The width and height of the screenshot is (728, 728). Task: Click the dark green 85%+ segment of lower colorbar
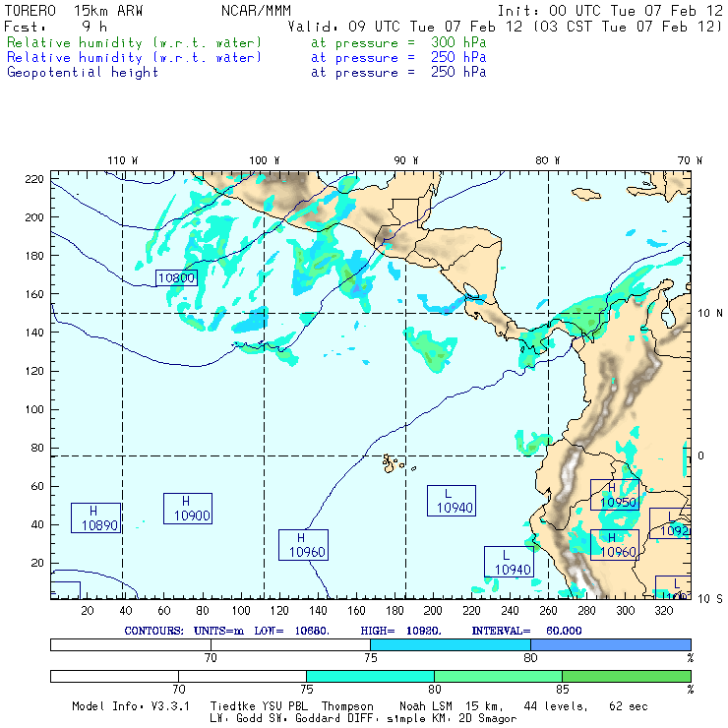pos(627,676)
